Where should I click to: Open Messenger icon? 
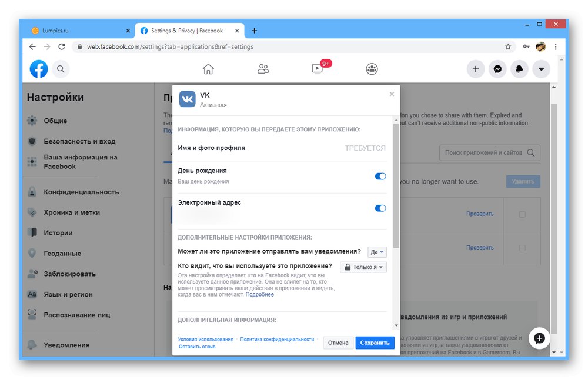497,69
